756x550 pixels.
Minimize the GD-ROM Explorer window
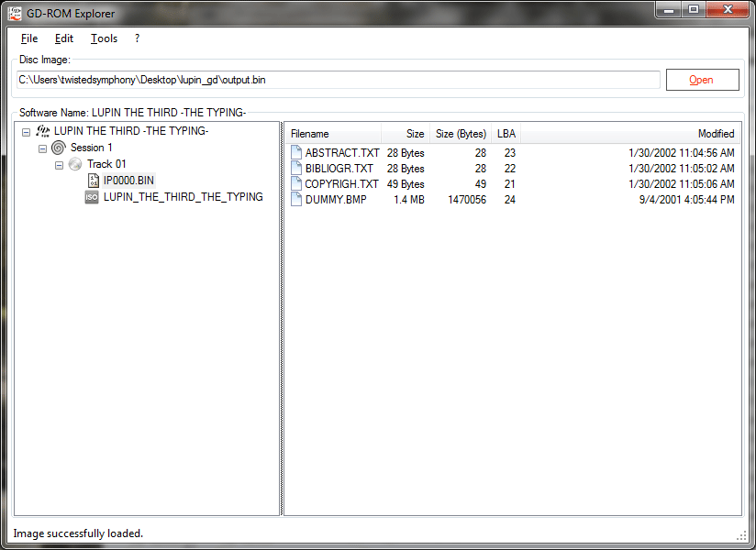pos(668,10)
